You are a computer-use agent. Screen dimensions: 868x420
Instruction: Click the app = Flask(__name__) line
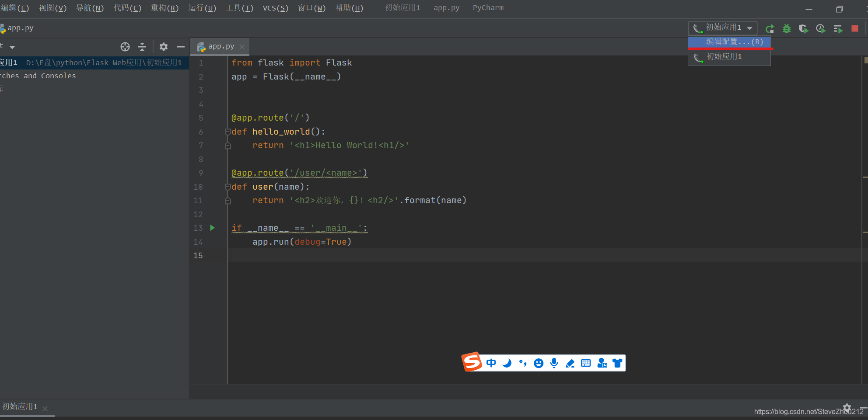click(286, 76)
